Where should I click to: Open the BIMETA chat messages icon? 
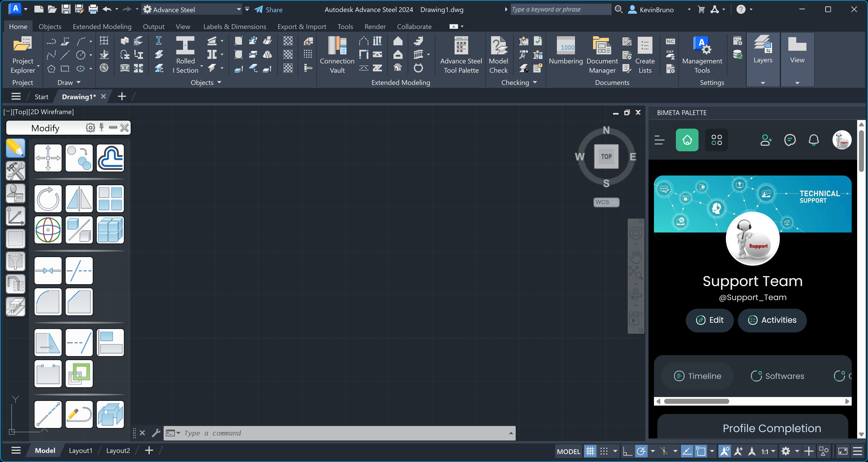coord(790,140)
